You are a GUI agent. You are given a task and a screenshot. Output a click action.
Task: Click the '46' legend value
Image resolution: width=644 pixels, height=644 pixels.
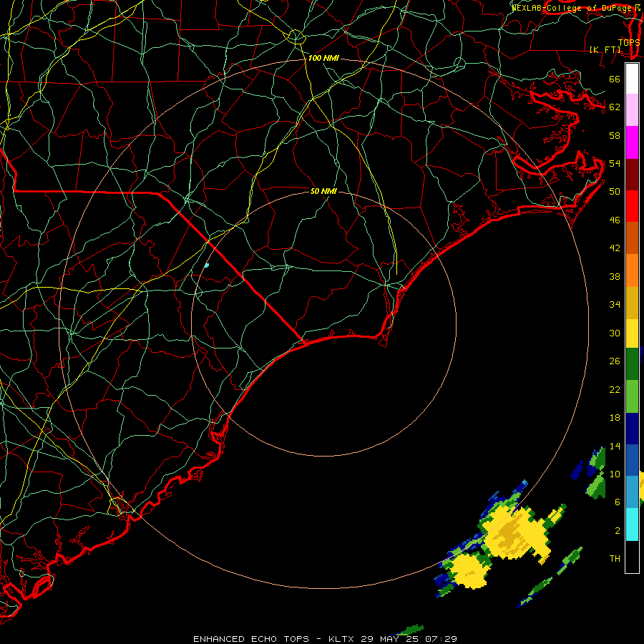615,220
